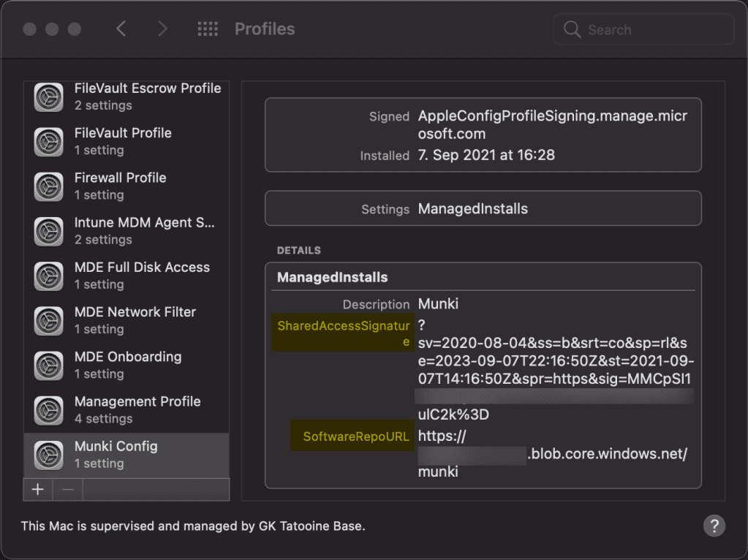Select MDE Network Filter row
The image size is (748, 560).
tap(126, 321)
